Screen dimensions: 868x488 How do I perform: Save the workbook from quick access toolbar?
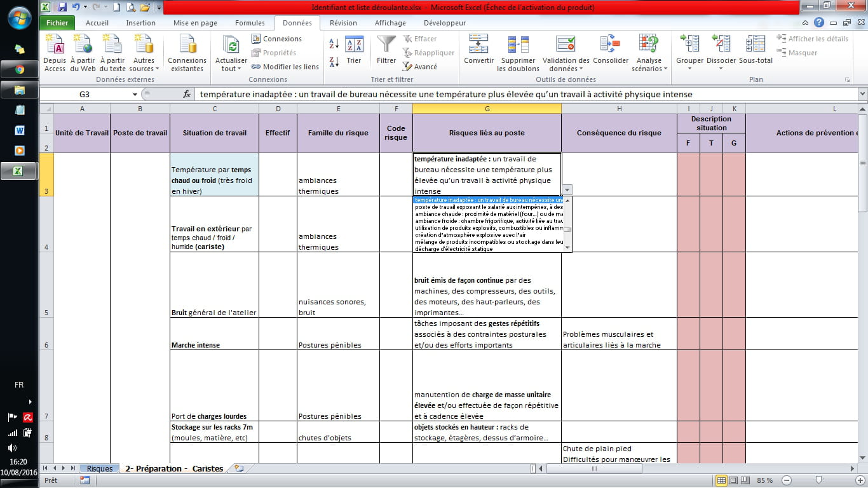pyautogui.click(x=62, y=7)
